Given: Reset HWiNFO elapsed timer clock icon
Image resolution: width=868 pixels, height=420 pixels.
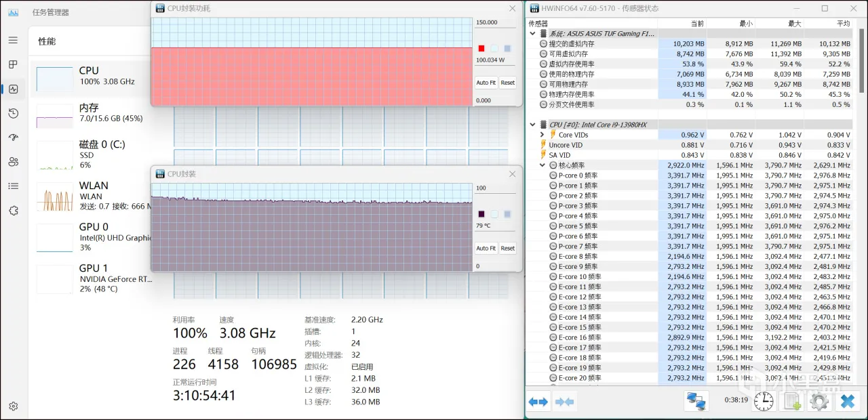Looking at the screenshot, I should click(764, 401).
